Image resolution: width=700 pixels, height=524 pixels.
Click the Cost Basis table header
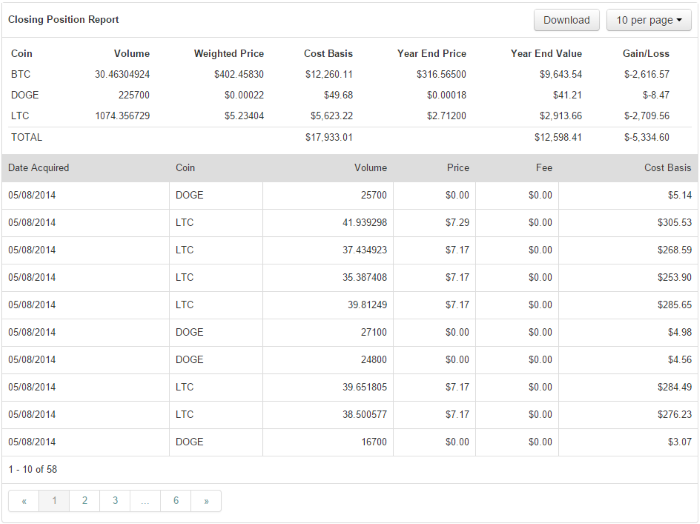tap(667, 168)
